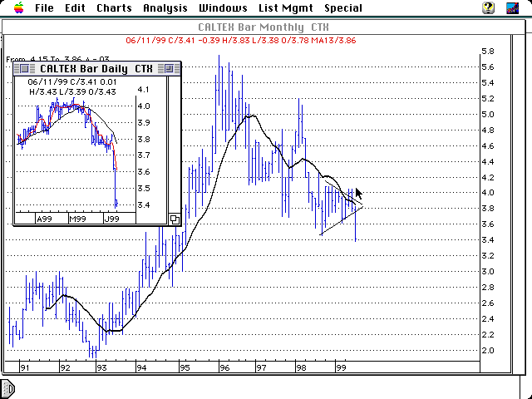This screenshot has height=399, width=532.
Task: Click the 4.6 price label on Monthly axis
Action: [488, 146]
